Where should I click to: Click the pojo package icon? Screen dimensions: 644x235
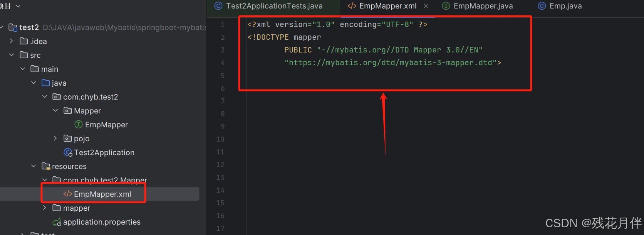point(68,138)
